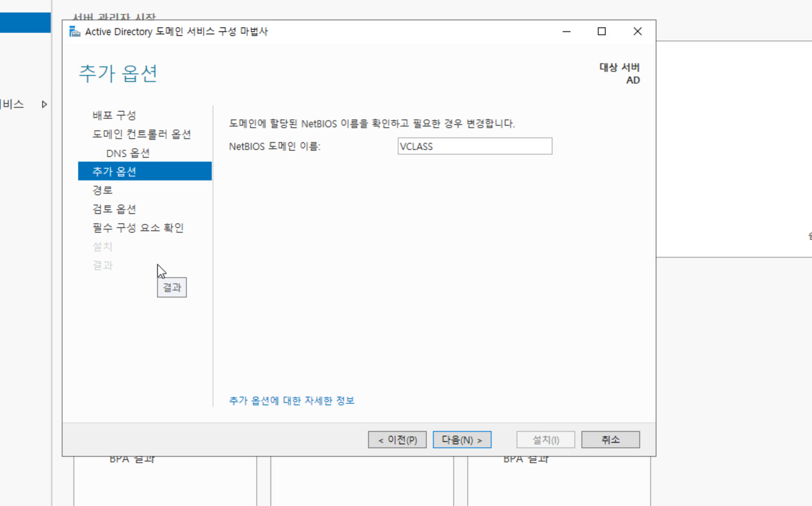Select highlighted 추가 옵션 step
The width and height of the screenshot is (812, 506).
(114, 171)
